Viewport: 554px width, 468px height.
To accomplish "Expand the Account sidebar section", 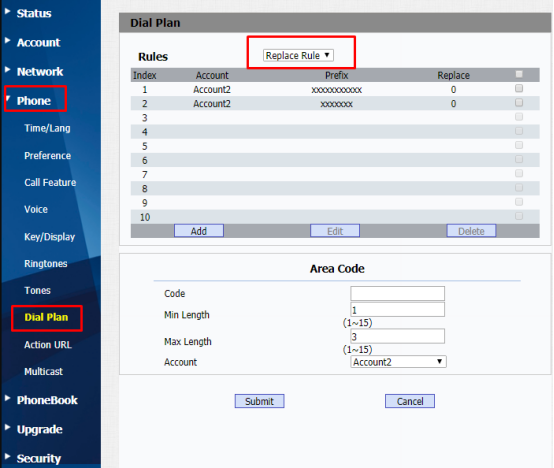I will [39, 43].
